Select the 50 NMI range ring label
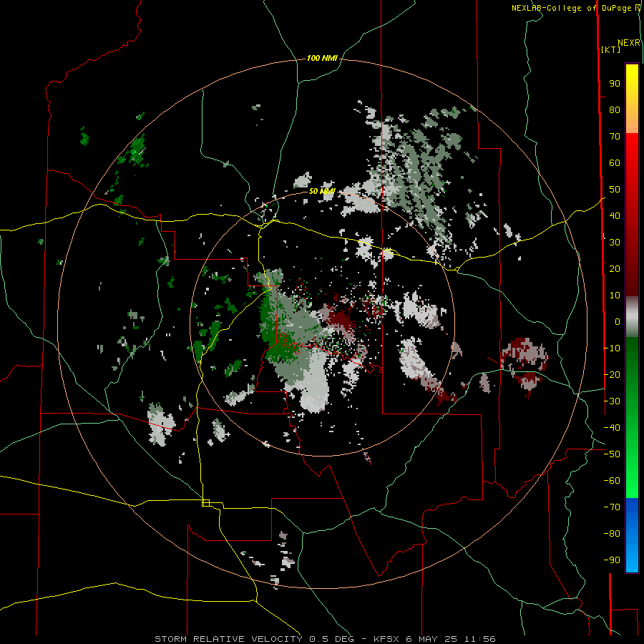The width and height of the screenshot is (644, 644). (x=322, y=191)
